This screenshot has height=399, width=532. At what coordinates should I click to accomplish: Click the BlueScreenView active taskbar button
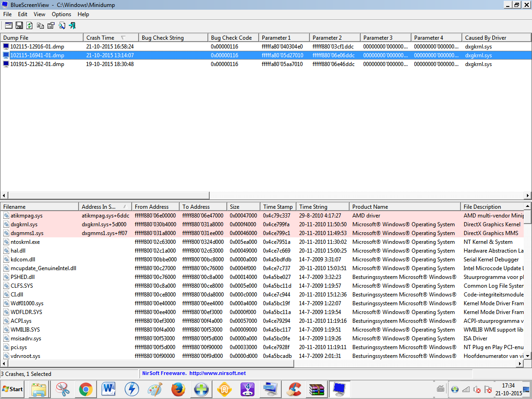(x=339, y=389)
